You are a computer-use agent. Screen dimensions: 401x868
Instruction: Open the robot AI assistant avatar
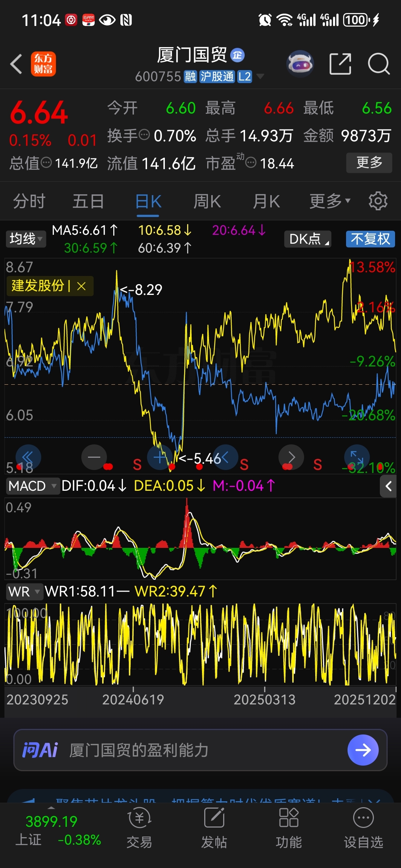pyautogui.click(x=300, y=64)
